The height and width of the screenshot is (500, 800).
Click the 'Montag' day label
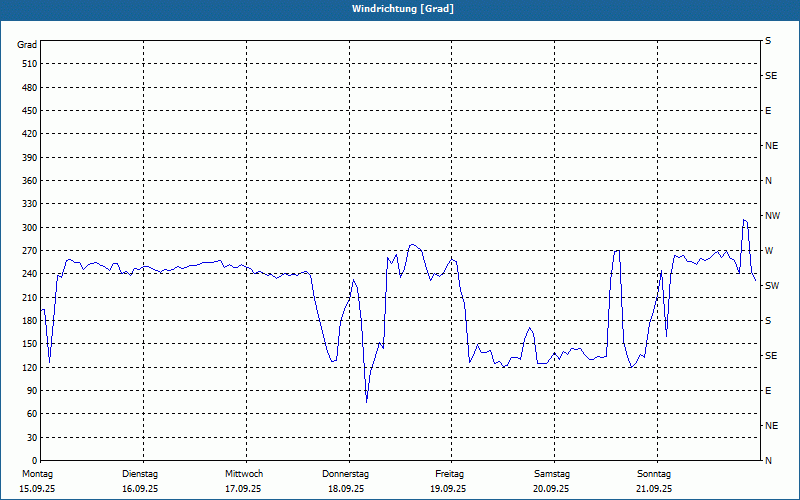(x=38, y=474)
